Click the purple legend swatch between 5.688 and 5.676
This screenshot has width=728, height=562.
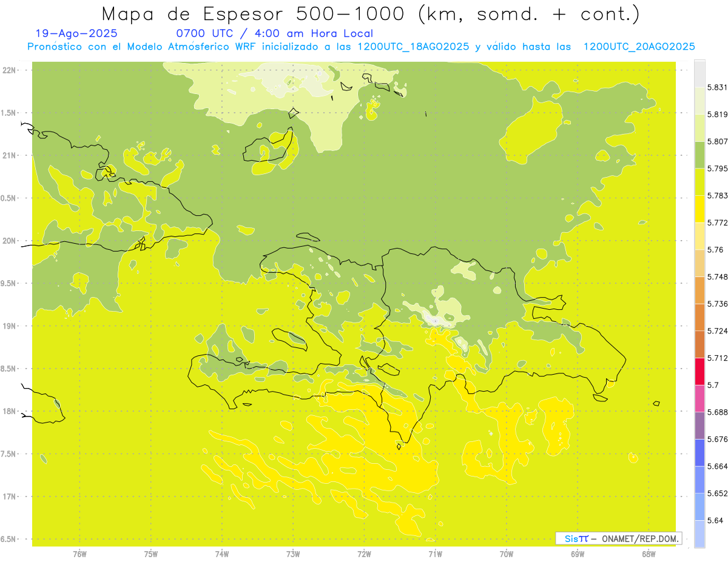[699, 425]
